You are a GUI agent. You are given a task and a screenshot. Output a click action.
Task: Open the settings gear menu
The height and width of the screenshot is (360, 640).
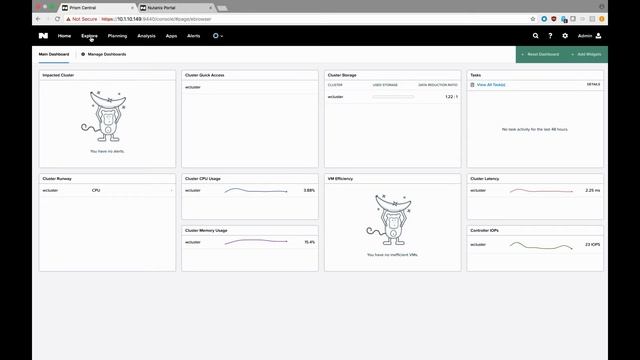click(x=565, y=36)
